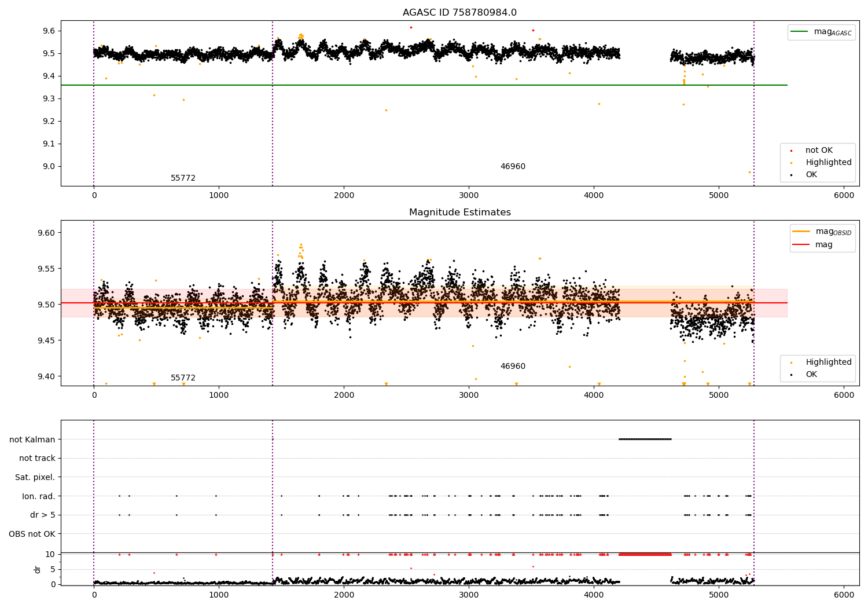Viewport: 868px width, 608px height.
Task: Click the green line swatch in mag AGASC legend
Action: coord(800,32)
